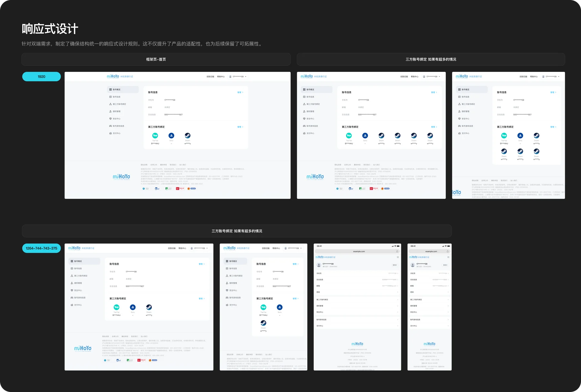Click footer miHoYo logo in the narrowest mobile mockup

point(429,344)
